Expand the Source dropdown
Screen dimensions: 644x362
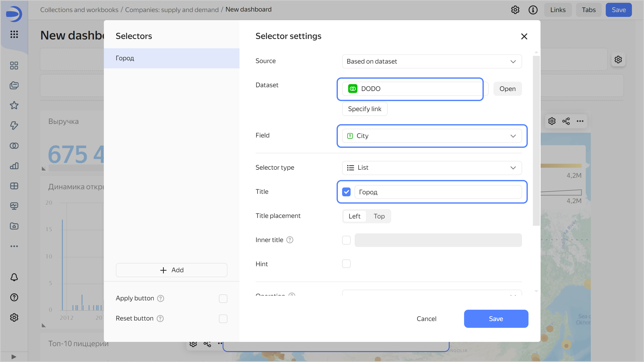(432, 61)
